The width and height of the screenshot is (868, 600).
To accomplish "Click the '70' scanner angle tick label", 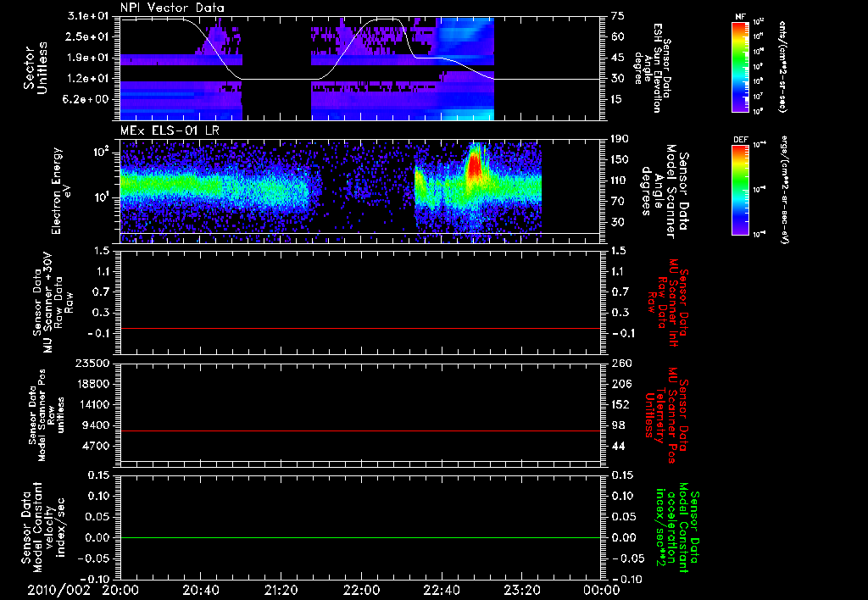I will (618, 202).
